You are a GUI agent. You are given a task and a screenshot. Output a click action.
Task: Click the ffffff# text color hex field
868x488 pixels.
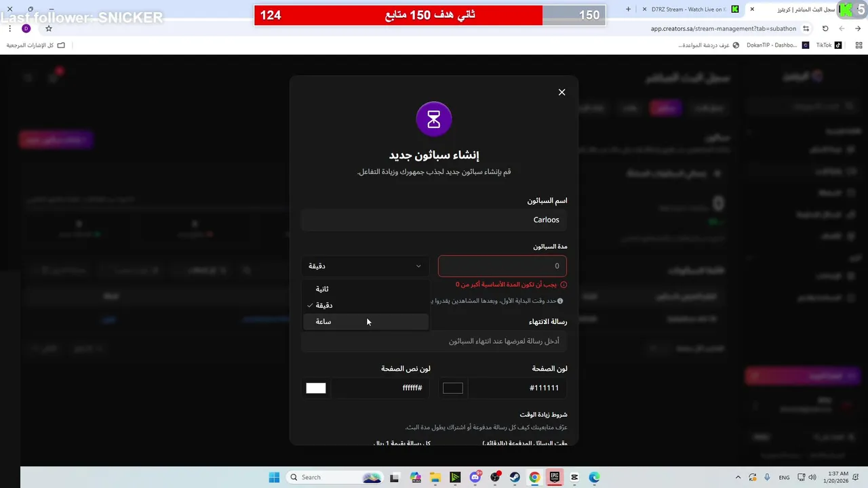[x=381, y=388]
